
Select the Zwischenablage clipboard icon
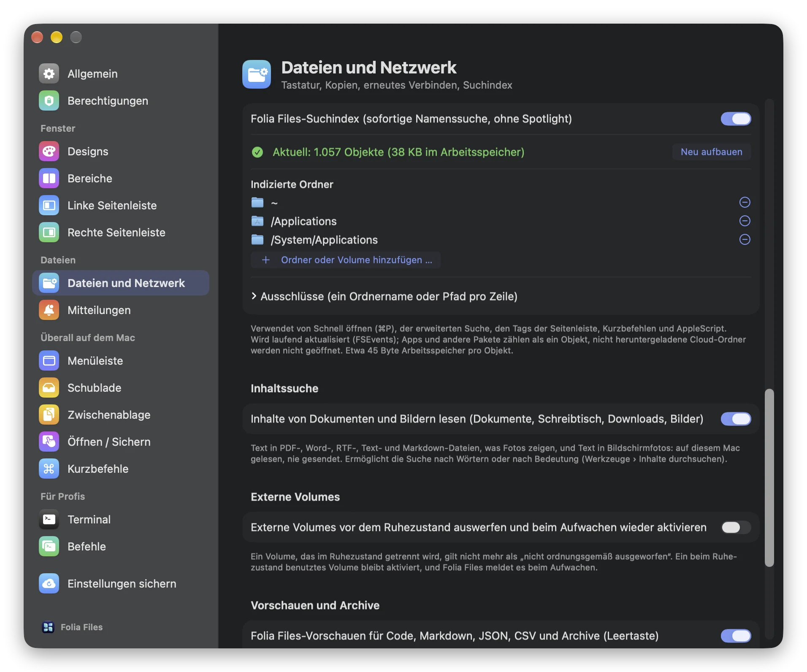pyautogui.click(x=49, y=415)
